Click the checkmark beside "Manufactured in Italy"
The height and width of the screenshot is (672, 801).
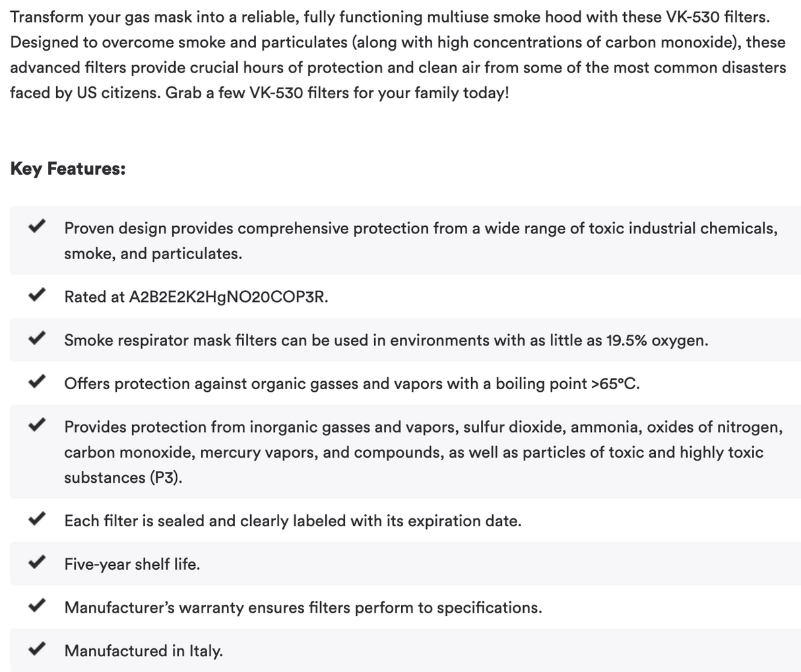36,650
